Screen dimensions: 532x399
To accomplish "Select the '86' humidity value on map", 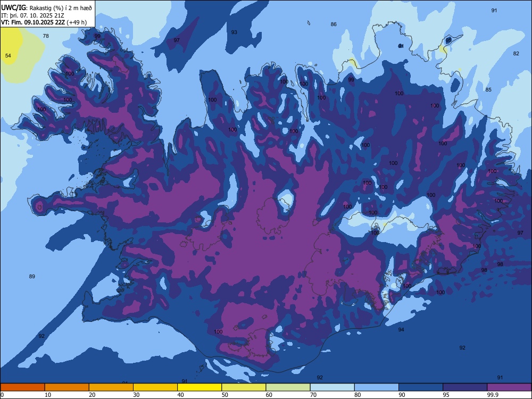I will click(x=334, y=24).
